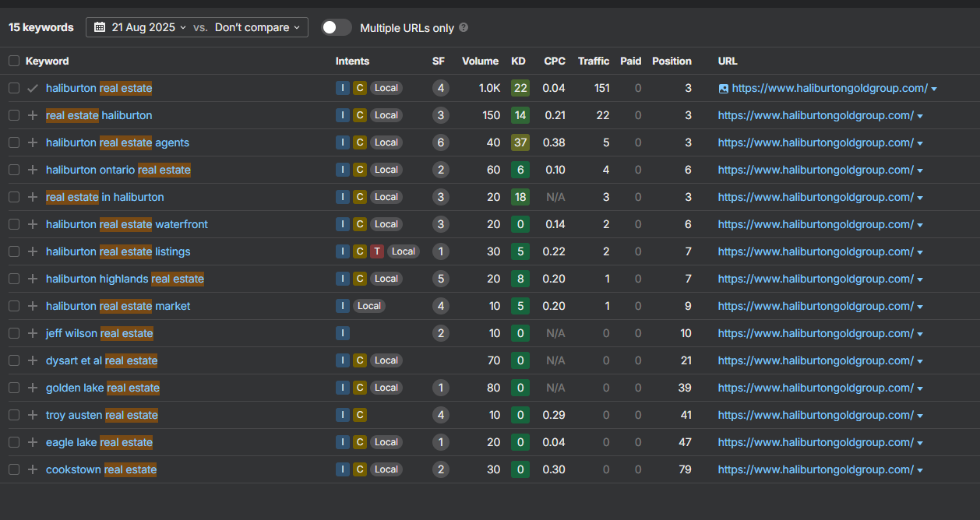The image size is (980, 520).
Task: Click the I intent badge for jeff wilson real estate
Action: [343, 333]
